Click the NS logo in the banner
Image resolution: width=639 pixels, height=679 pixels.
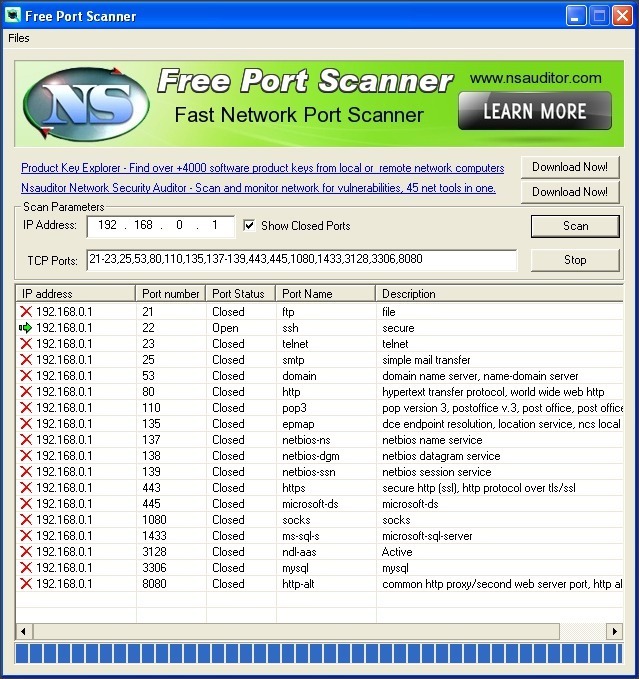(86, 104)
